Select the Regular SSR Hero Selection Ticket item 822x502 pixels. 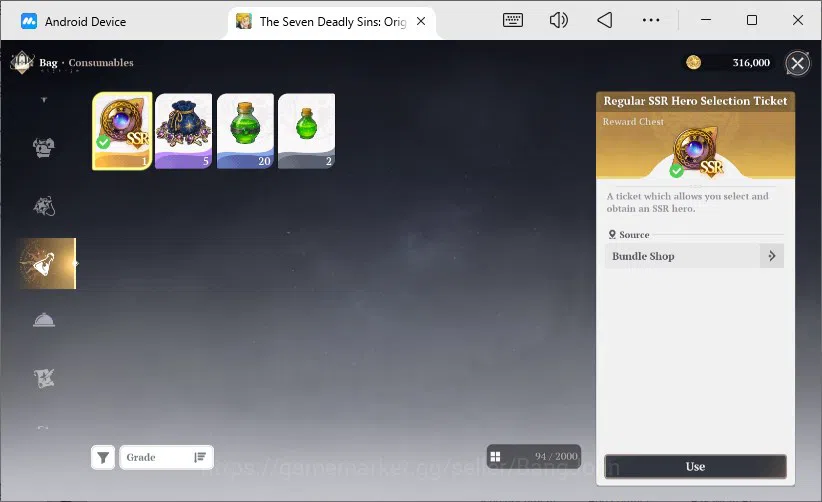coord(122,131)
